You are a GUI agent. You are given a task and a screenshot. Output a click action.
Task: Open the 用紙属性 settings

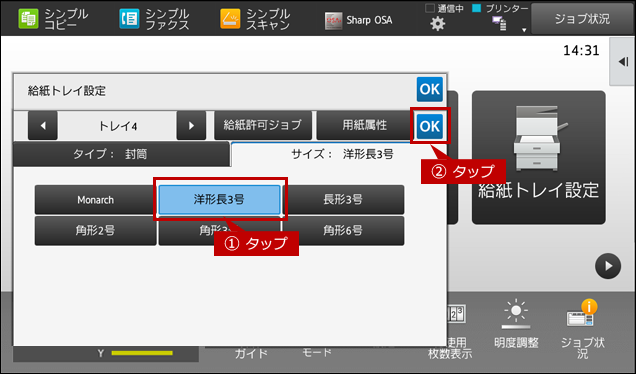point(364,125)
